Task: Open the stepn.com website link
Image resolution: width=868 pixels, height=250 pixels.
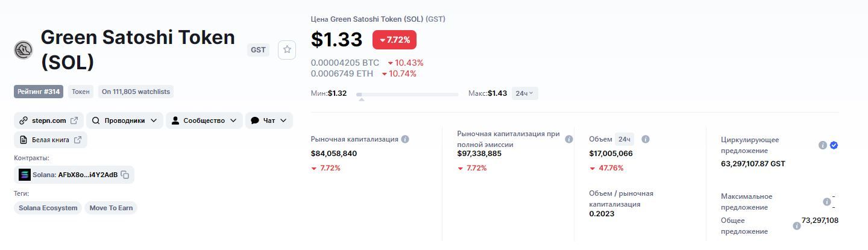Action: 48,120
